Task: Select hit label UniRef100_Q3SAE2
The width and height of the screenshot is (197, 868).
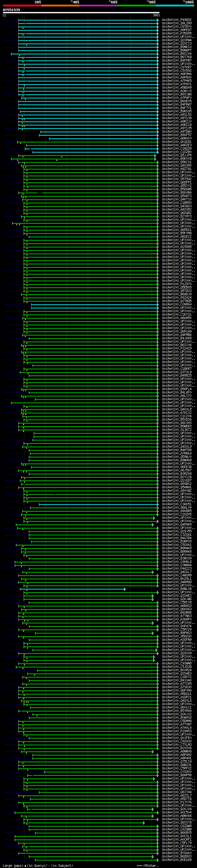Action: point(177,596)
